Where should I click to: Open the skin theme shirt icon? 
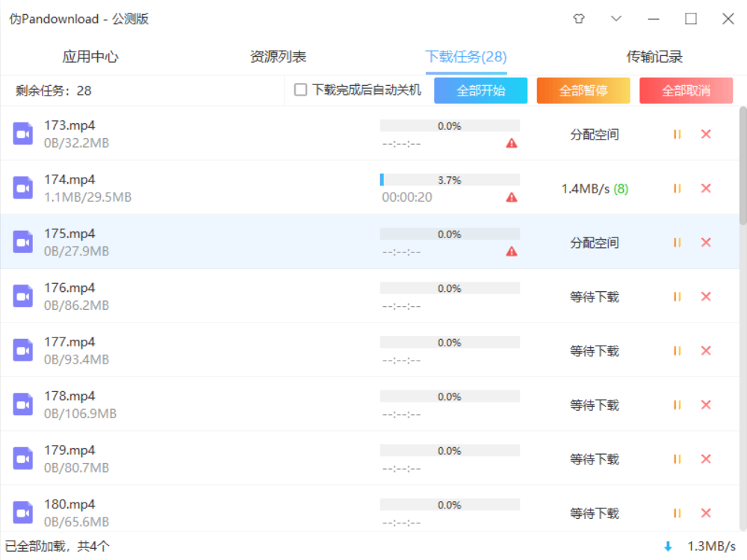pyautogui.click(x=579, y=19)
